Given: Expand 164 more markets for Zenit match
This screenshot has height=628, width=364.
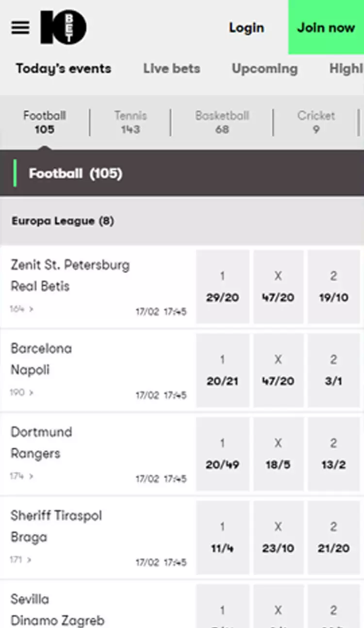Looking at the screenshot, I should (21, 309).
